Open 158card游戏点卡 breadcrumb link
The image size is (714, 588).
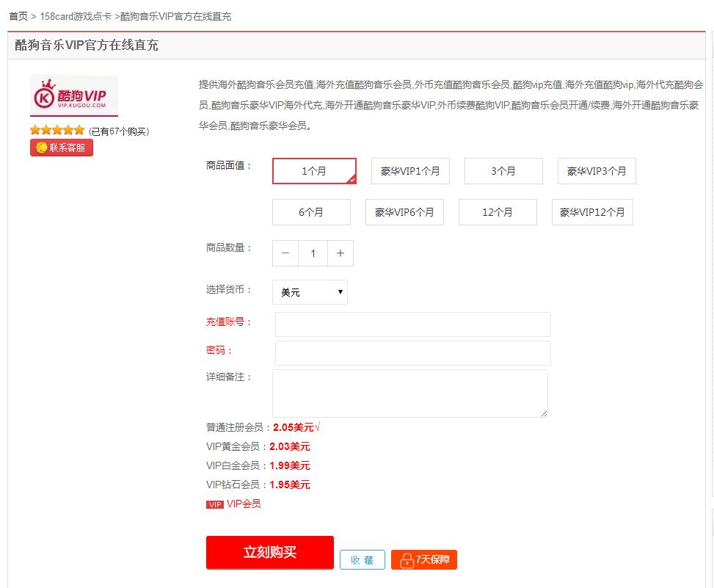pyautogui.click(x=76, y=16)
